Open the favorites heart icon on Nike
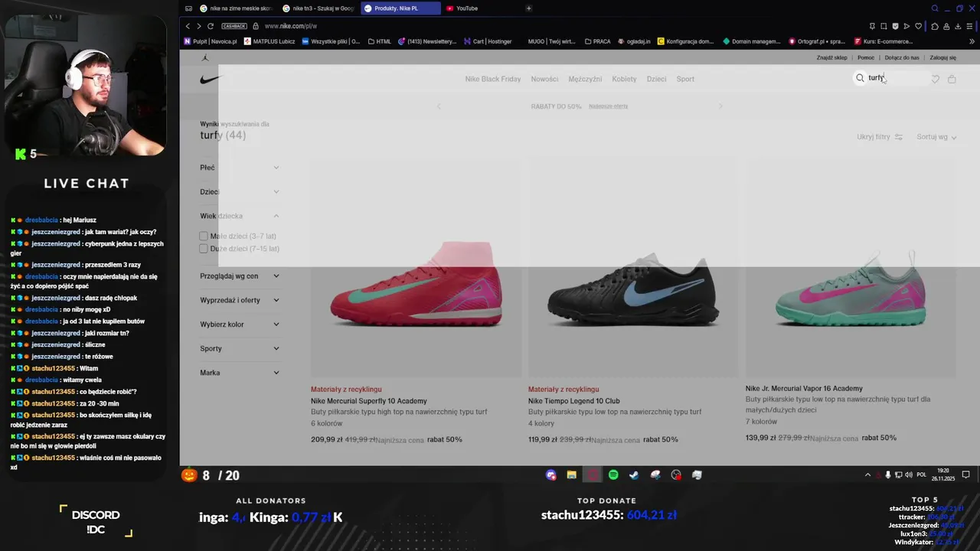Image resolution: width=980 pixels, height=551 pixels. tap(935, 79)
